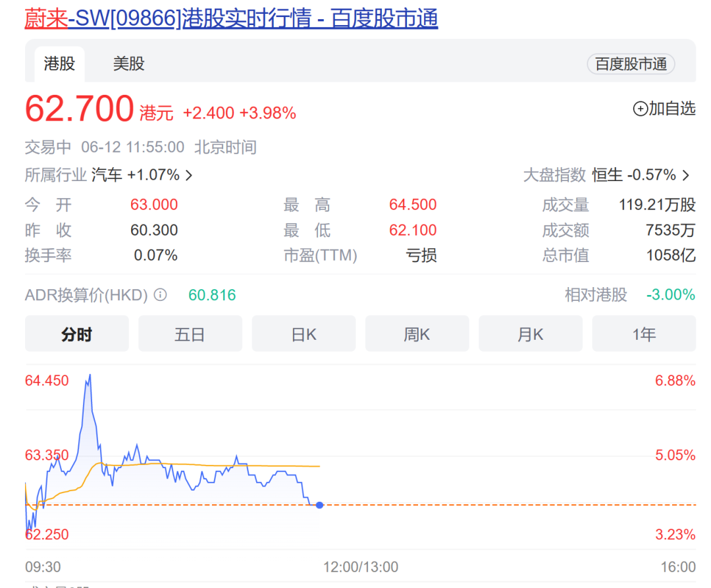The width and height of the screenshot is (711, 588).
Task: Click the 今开 value 63.000
Action: (154, 205)
